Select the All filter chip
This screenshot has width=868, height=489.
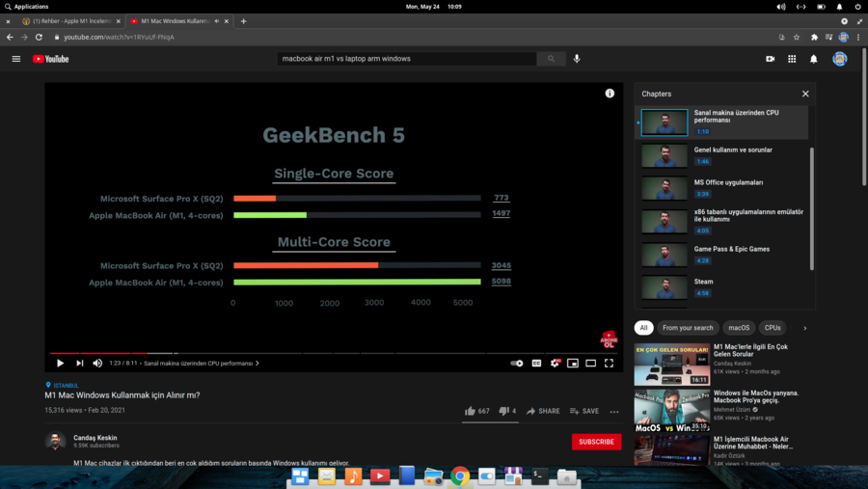point(644,328)
